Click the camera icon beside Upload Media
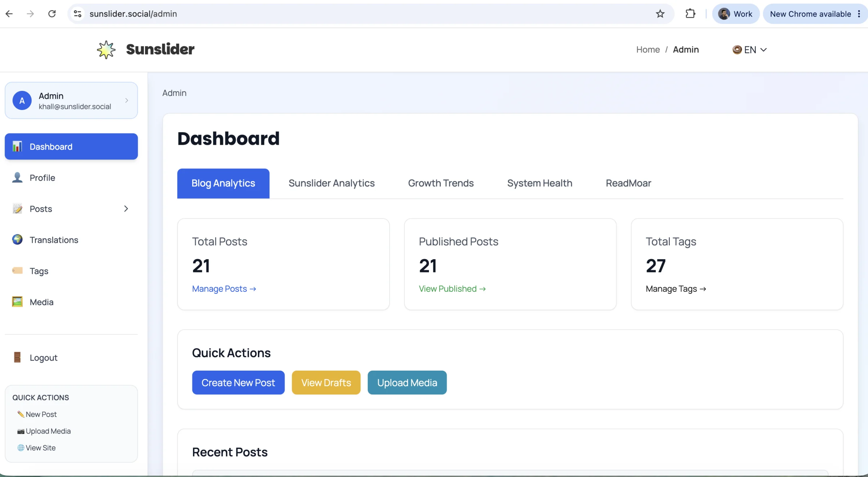 point(21,431)
